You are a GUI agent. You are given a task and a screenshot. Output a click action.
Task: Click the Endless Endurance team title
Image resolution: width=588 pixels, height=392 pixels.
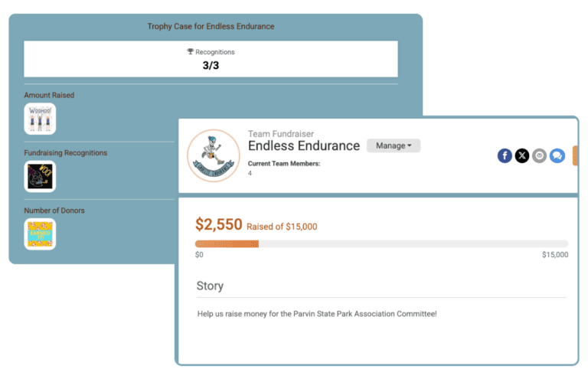click(x=304, y=145)
